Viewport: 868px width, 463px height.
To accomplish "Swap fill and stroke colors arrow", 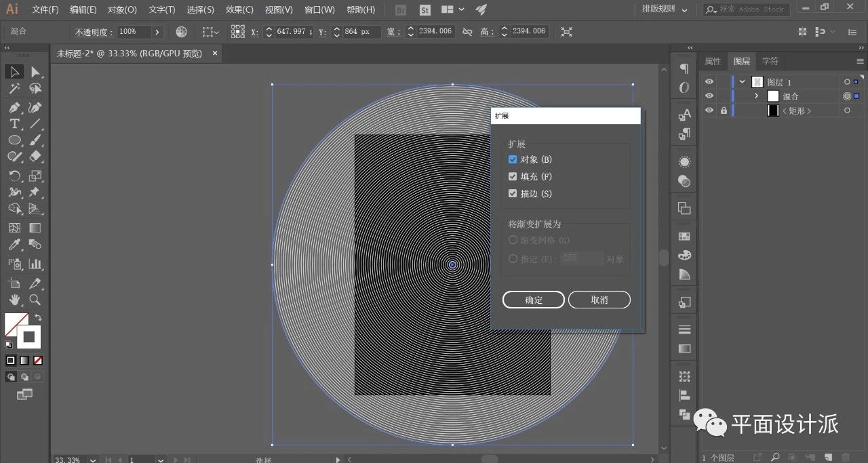I will click(x=39, y=317).
